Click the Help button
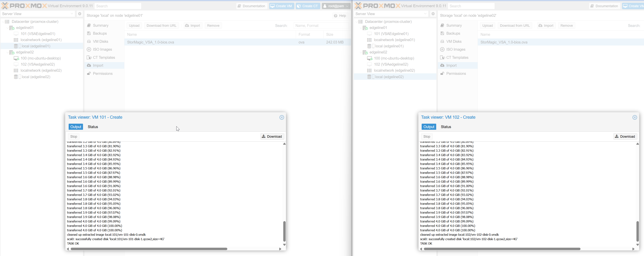This screenshot has height=256, width=644. (x=340, y=15)
